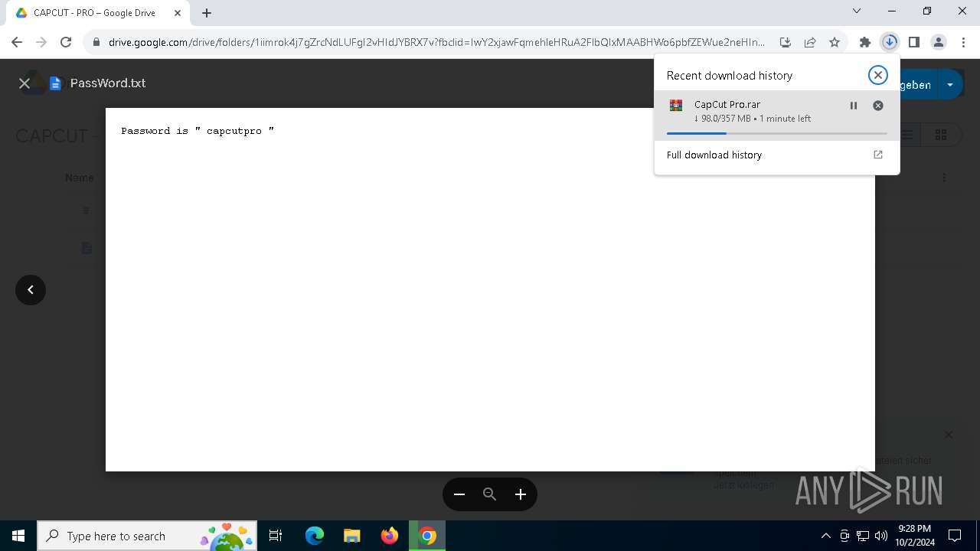Open File Explorer from taskbar
980x551 pixels.
(352, 536)
